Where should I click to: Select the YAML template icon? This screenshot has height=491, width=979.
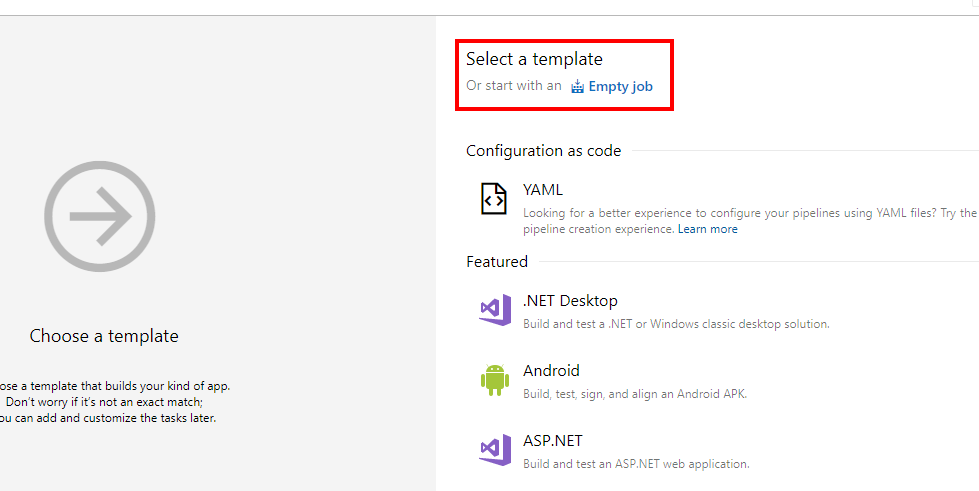point(493,199)
